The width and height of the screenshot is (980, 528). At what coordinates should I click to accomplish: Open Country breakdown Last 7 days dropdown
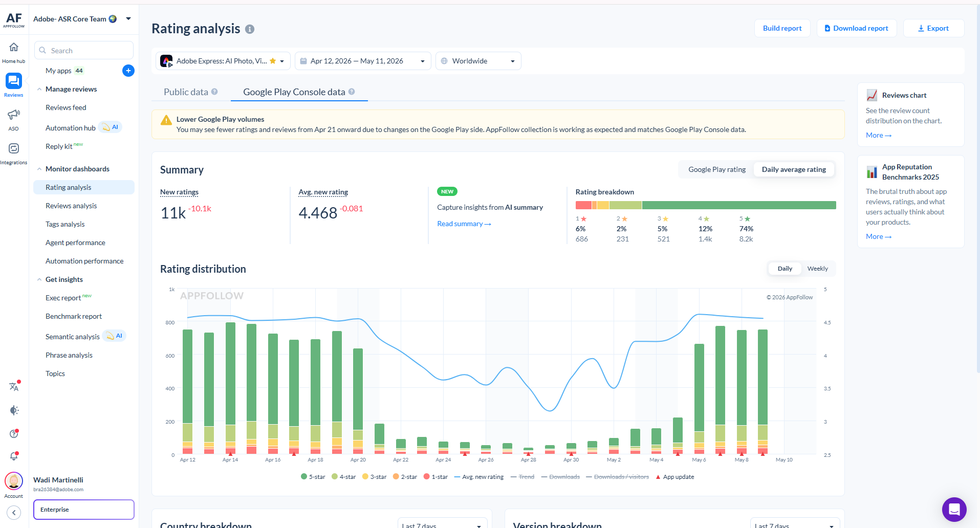pos(442,524)
